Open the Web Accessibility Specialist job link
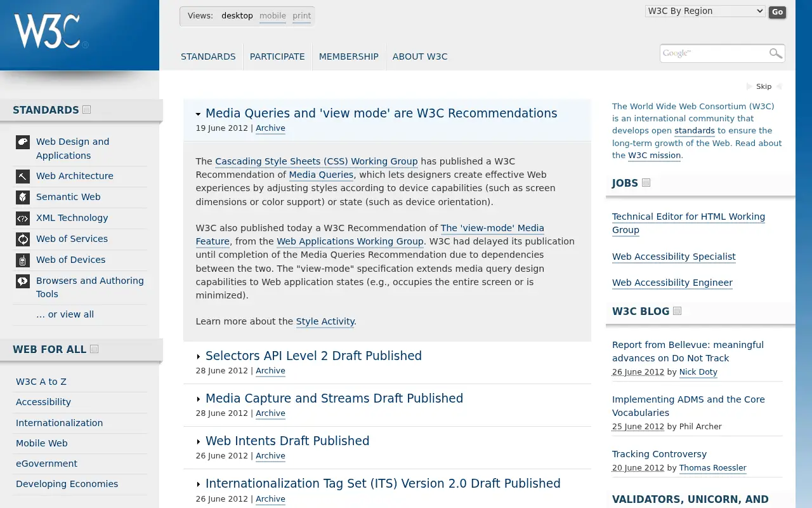This screenshot has width=812, height=508. click(674, 257)
